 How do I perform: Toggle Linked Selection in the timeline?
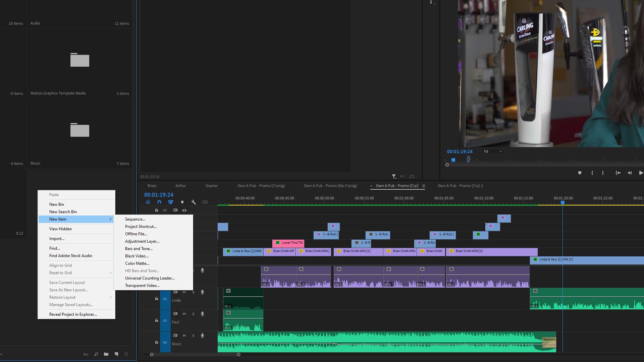click(171, 202)
